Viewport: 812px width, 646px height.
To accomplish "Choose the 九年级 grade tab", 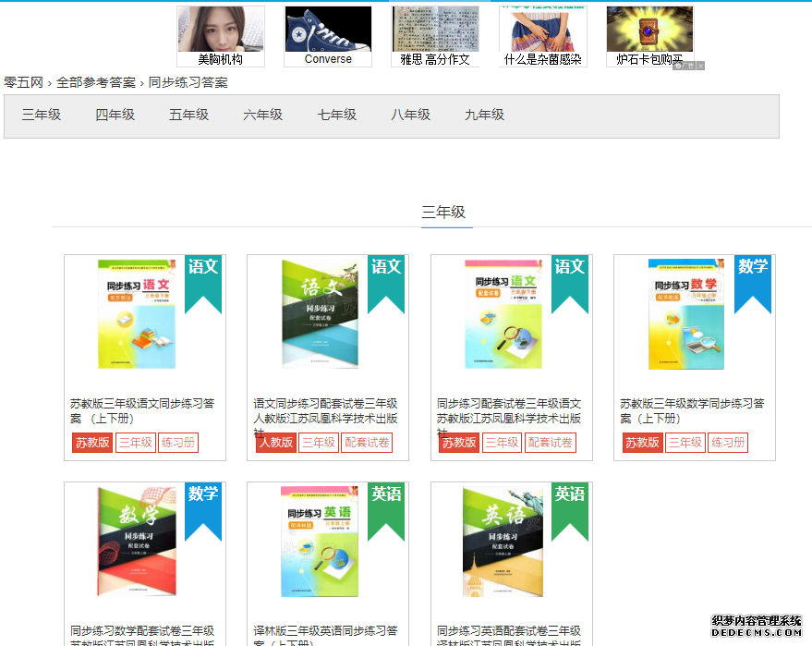I will (x=485, y=115).
